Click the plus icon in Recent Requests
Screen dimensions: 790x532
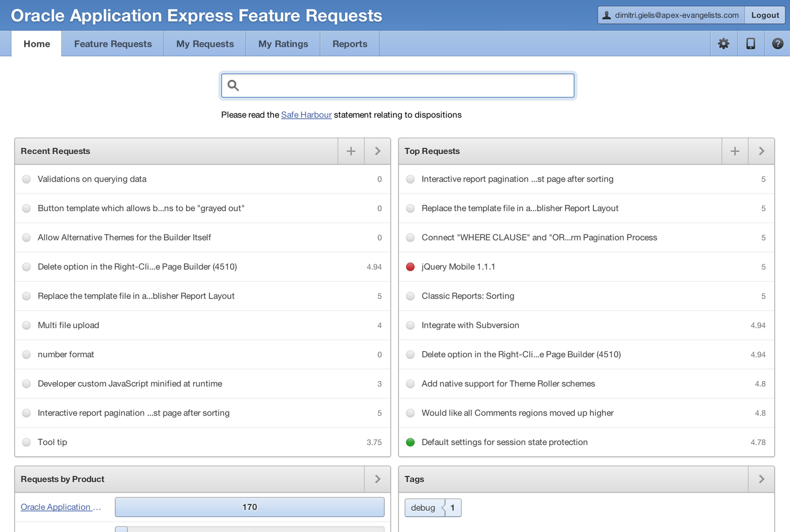(351, 151)
